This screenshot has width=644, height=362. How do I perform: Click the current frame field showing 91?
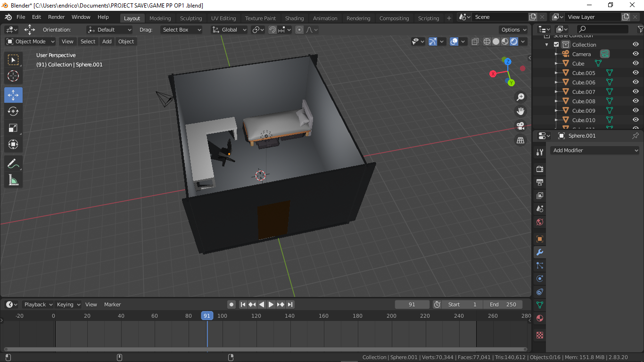412,304
